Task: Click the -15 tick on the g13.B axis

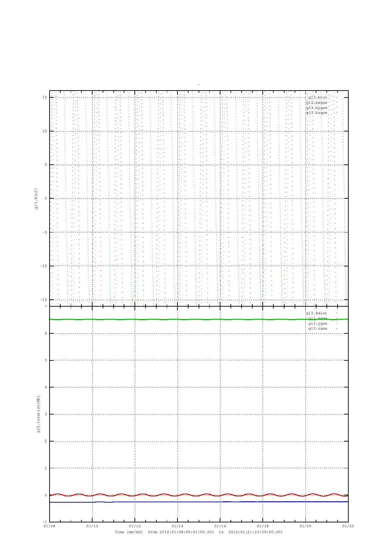Action: (x=44, y=300)
